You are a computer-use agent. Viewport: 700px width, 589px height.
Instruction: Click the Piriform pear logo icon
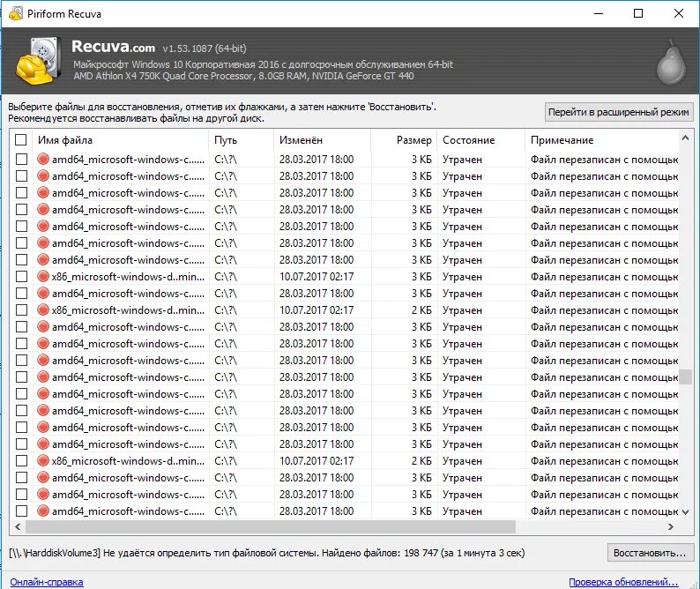[x=671, y=62]
